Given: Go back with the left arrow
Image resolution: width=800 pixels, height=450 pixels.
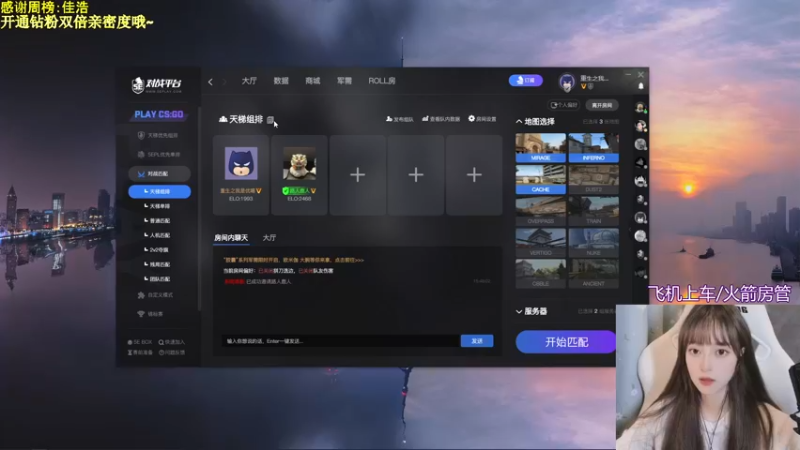Looking at the screenshot, I should [210, 82].
